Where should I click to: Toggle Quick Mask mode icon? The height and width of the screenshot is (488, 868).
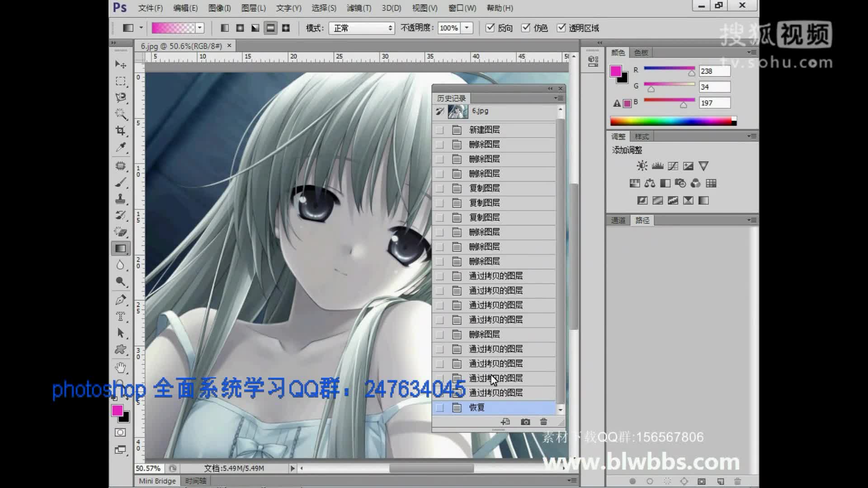point(120,432)
